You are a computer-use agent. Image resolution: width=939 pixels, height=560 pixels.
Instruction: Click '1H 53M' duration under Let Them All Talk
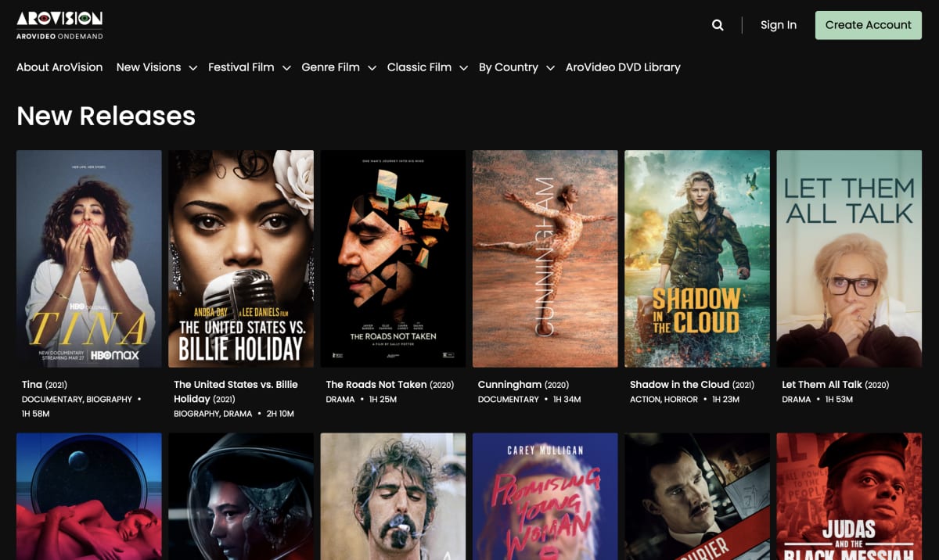click(840, 400)
